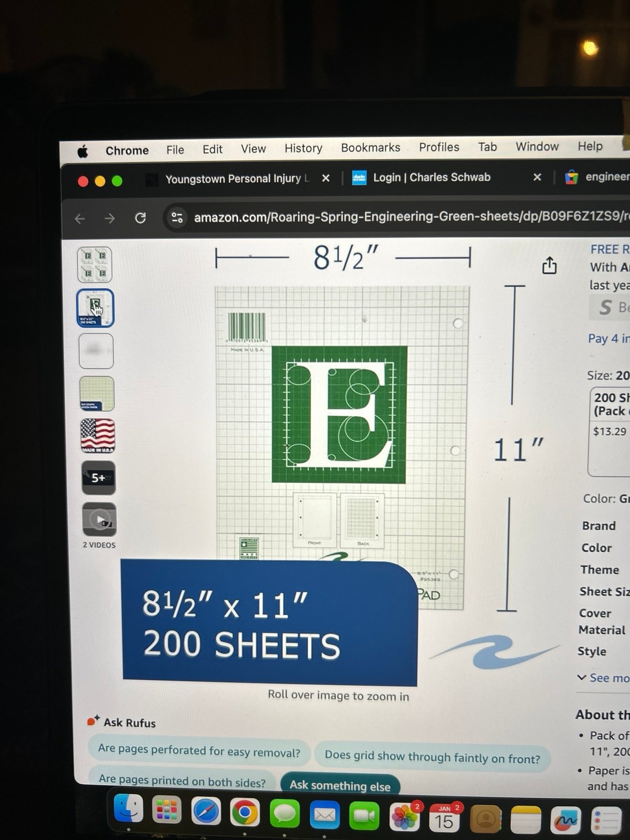Click the Ask Rufus icon
This screenshot has height=840, width=630.
coord(93,721)
